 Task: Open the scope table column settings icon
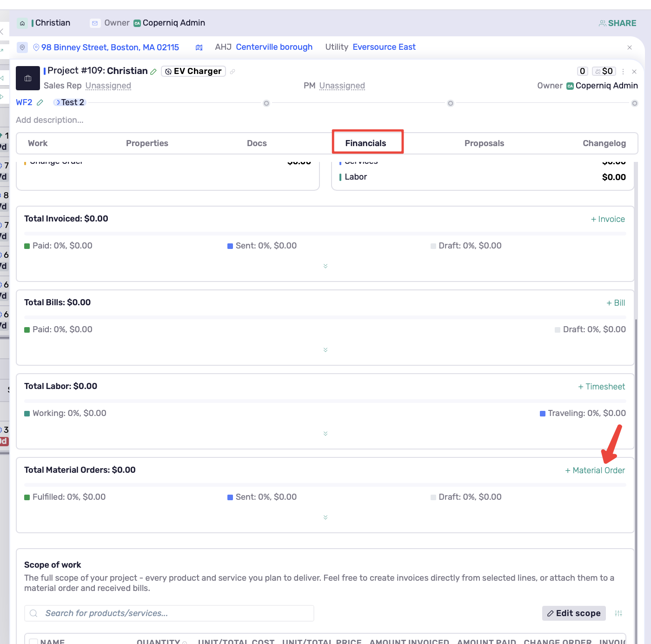tap(618, 613)
